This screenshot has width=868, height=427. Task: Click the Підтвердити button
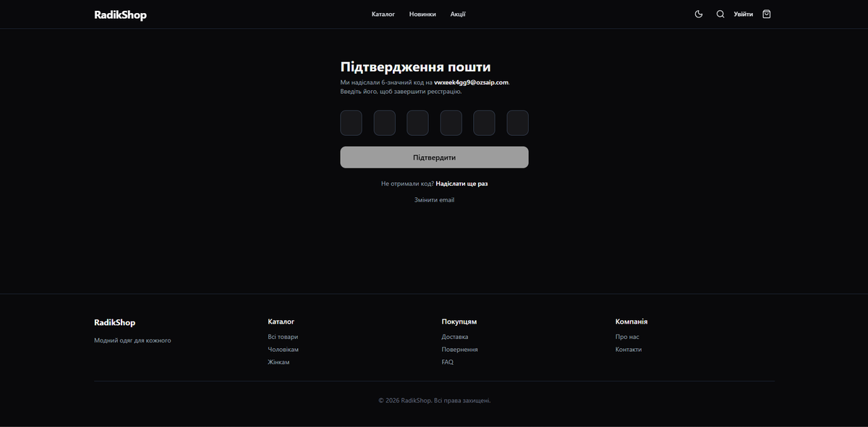point(435,158)
